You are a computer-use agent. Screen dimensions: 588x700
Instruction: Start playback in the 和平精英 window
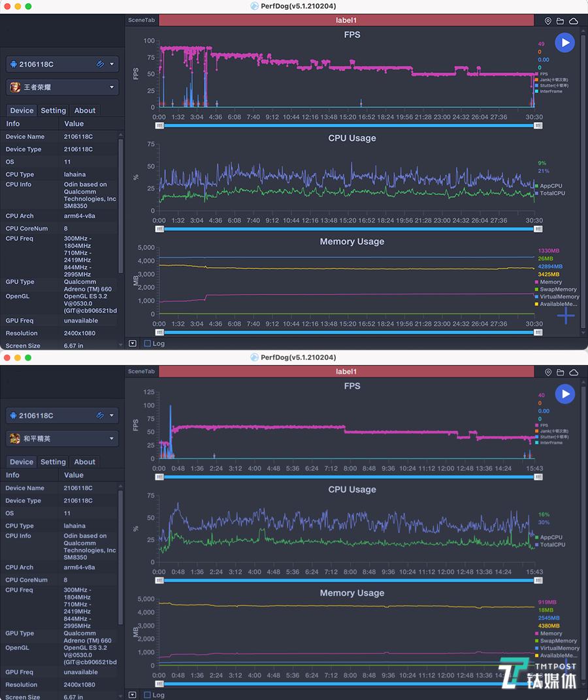pos(564,394)
